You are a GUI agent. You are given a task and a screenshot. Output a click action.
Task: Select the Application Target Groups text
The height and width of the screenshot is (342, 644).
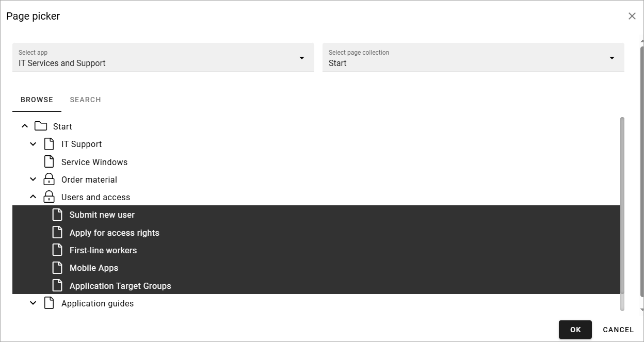(120, 286)
